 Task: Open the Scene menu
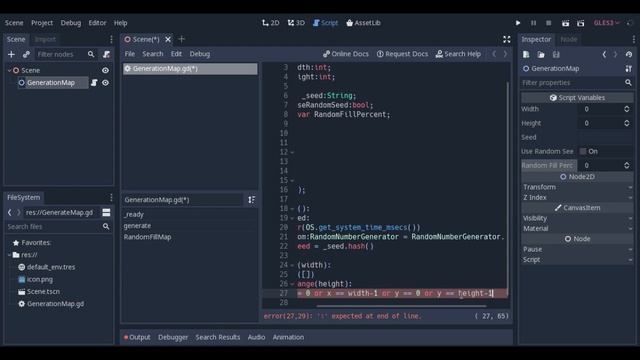[x=14, y=23]
